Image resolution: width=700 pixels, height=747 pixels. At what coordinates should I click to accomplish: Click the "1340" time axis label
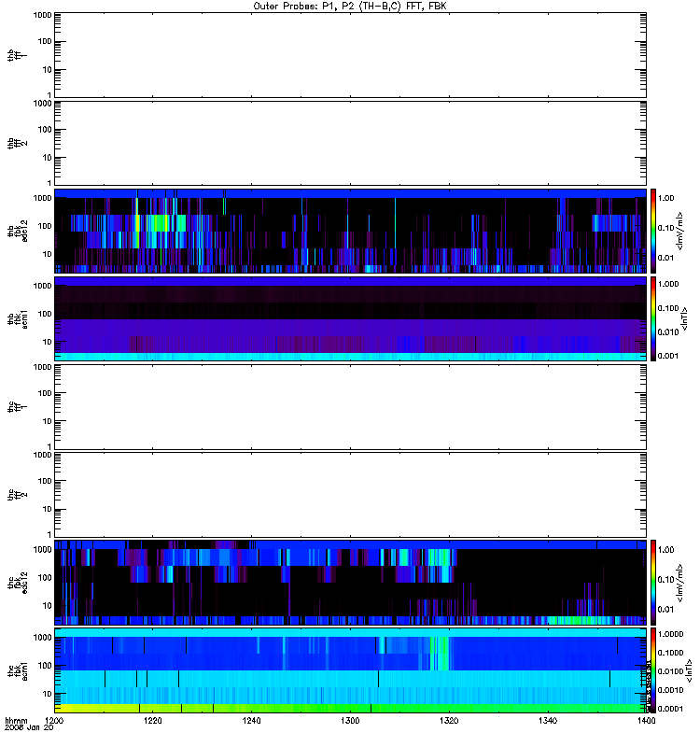[x=548, y=721]
